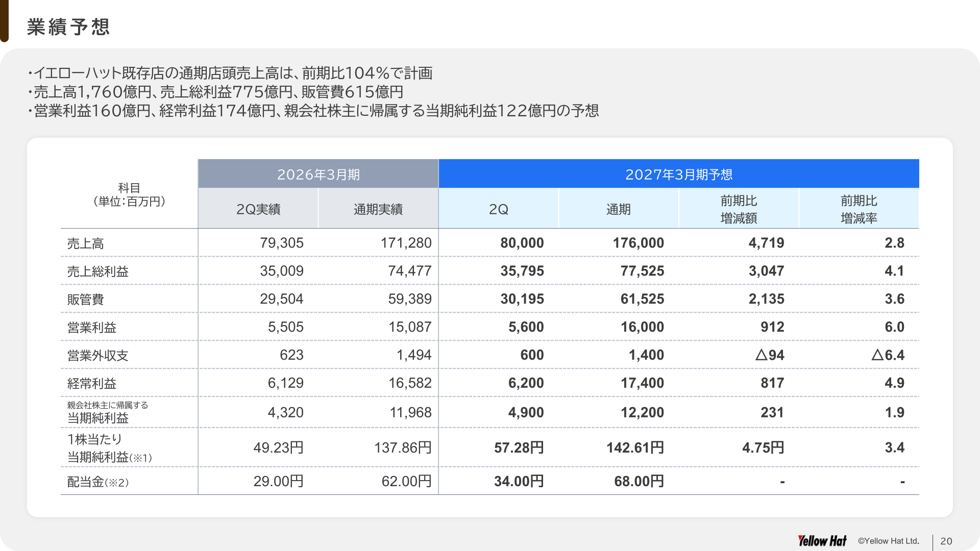Click the 前期比 増減率 column header
Image resolution: width=980 pixels, height=551 pixels.
pos(859,209)
